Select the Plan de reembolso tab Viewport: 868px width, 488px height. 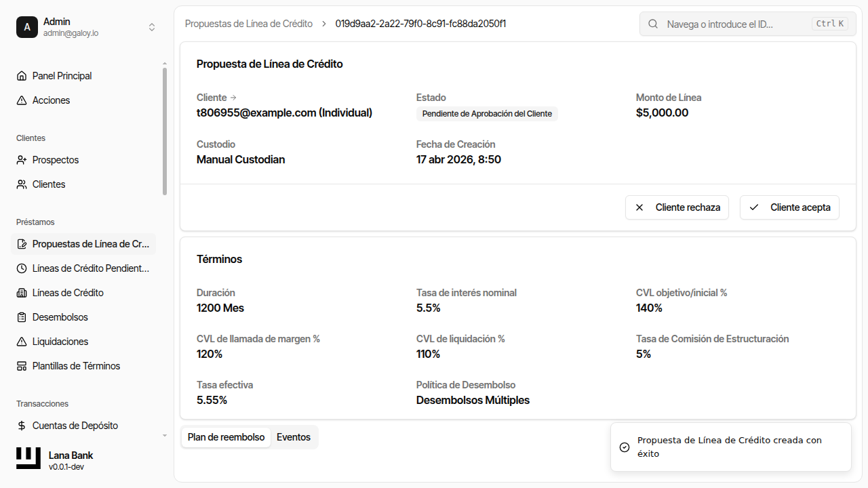pyautogui.click(x=226, y=437)
